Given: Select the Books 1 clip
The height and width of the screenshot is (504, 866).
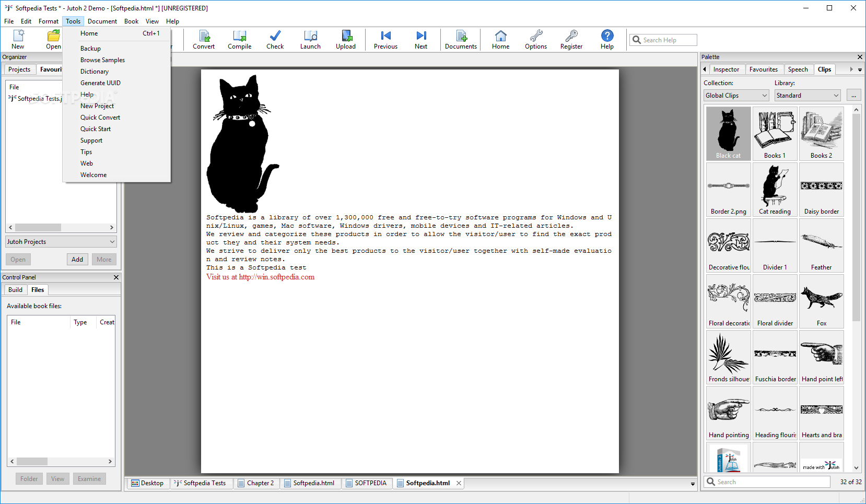Looking at the screenshot, I should [775, 134].
